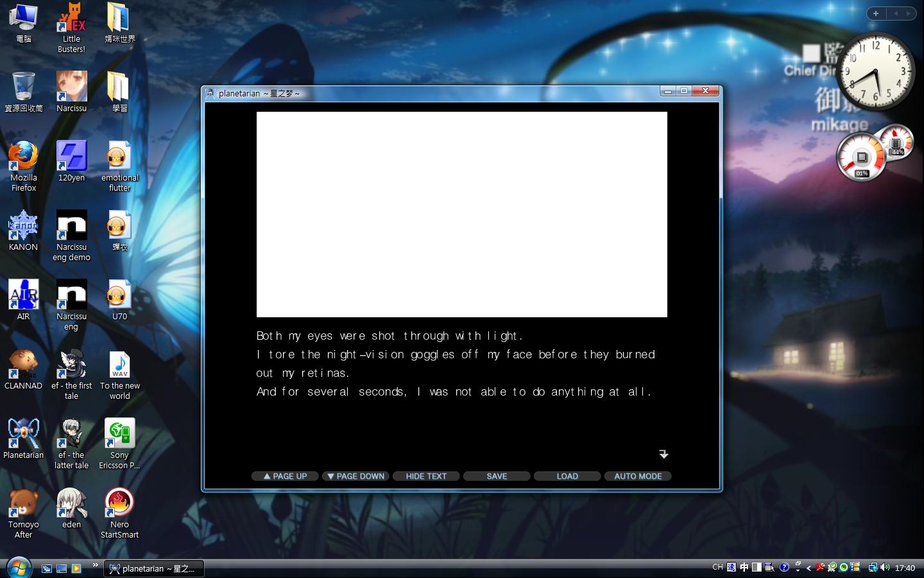Select the ef - the first tale shortcut
Image resolution: width=924 pixels, height=578 pixels.
click(x=71, y=374)
